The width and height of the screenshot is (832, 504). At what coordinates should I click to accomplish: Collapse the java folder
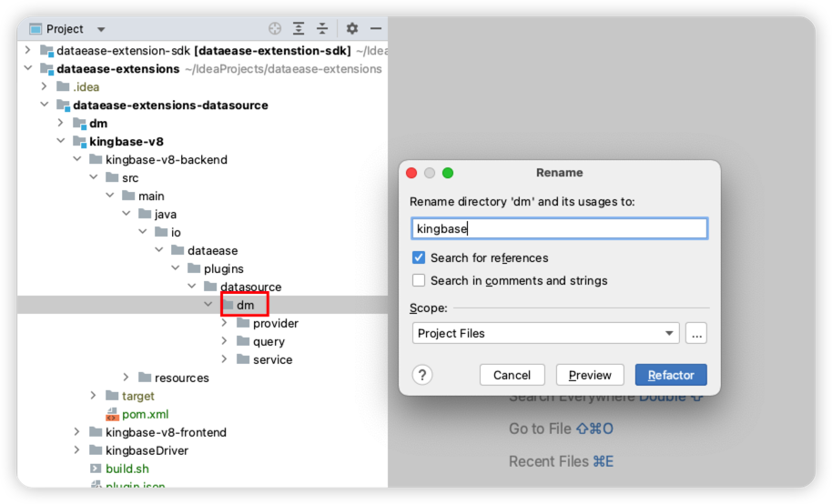pyautogui.click(x=127, y=214)
